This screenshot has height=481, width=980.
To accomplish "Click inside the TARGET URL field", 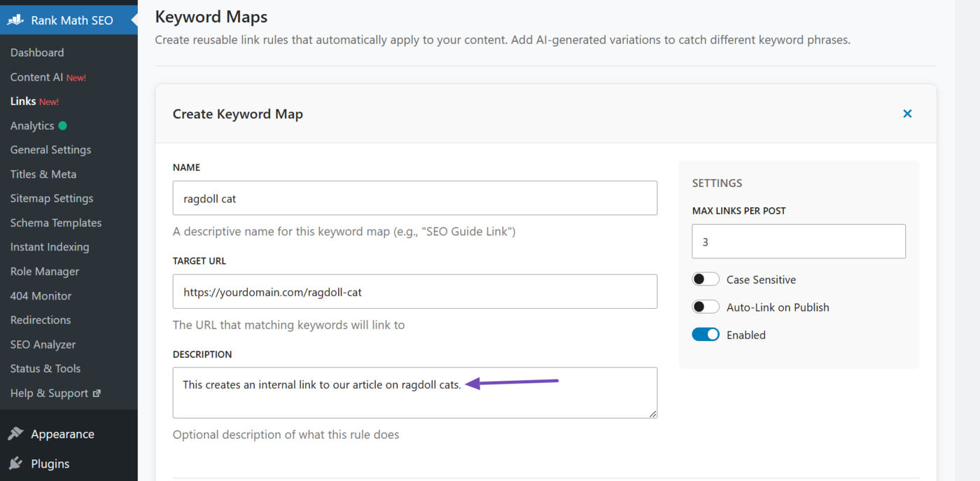I will (x=414, y=292).
